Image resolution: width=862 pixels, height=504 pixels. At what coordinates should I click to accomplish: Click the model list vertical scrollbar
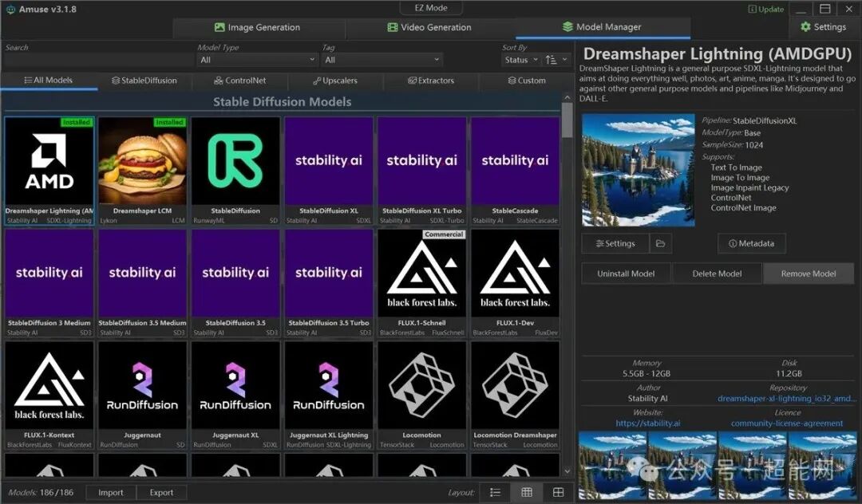[567, 120]
